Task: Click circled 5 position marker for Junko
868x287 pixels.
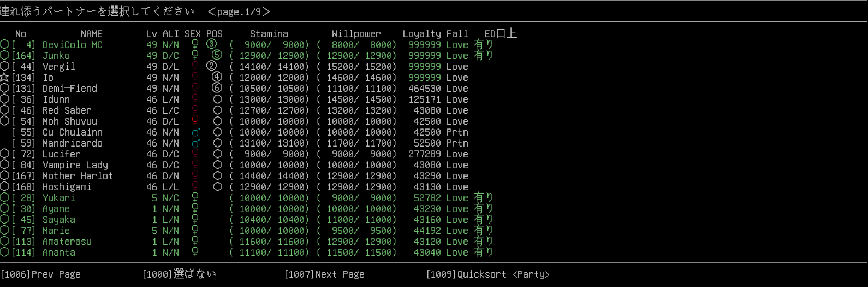Action: [x=217, y=55]
